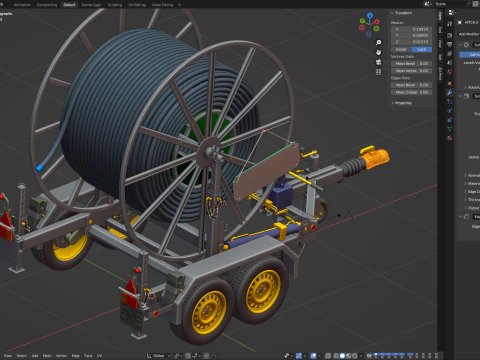The image size is (480, 360).
Task: Open the Face menu in viewport header
Action: click(88, 356)
